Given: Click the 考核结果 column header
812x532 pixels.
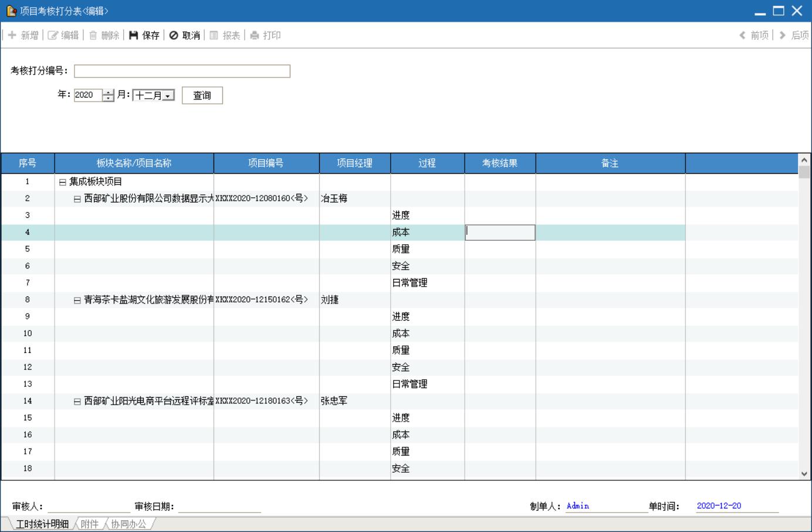Looking at the screenshot, I should pos(500,163).
